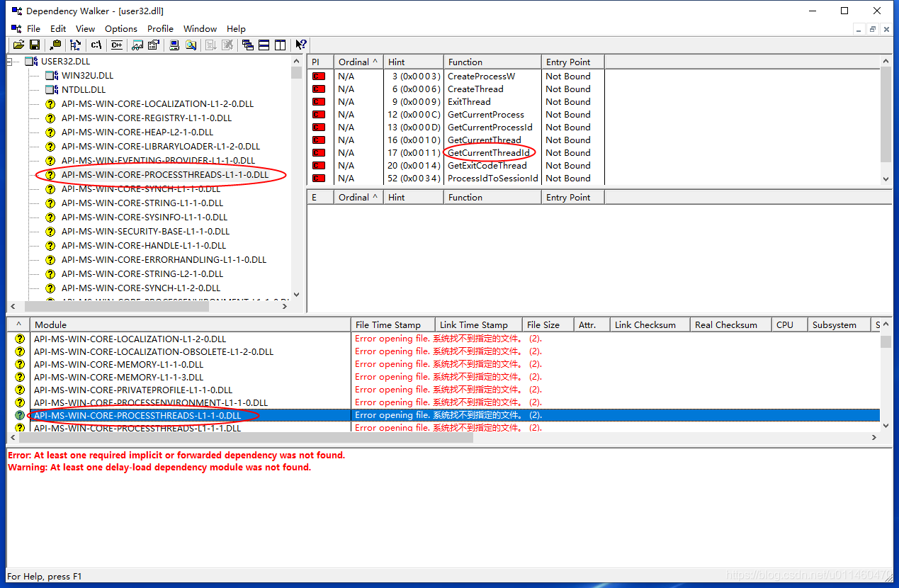
Task: Sort imports by Function column header
Action: 492,62
